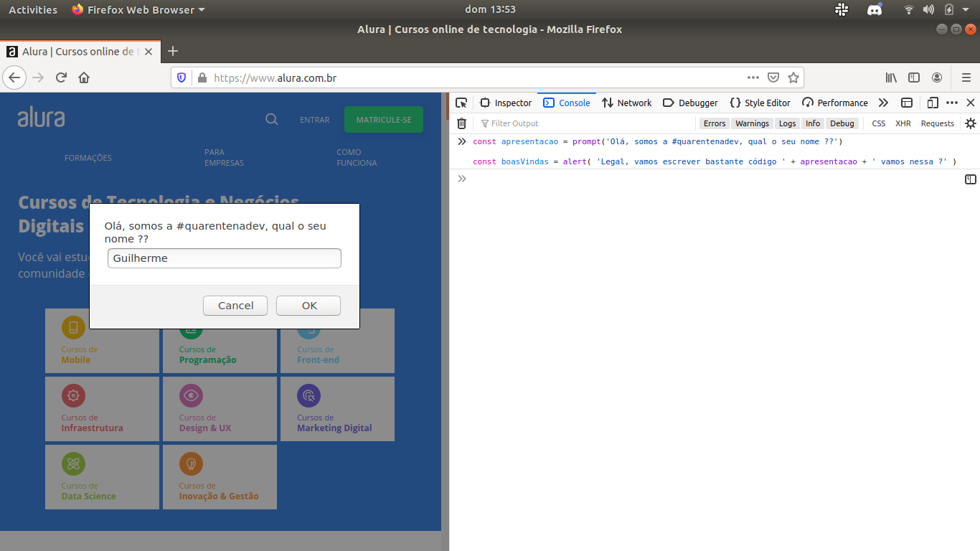Toggle the Logs console filter

[x=787, y=123]
